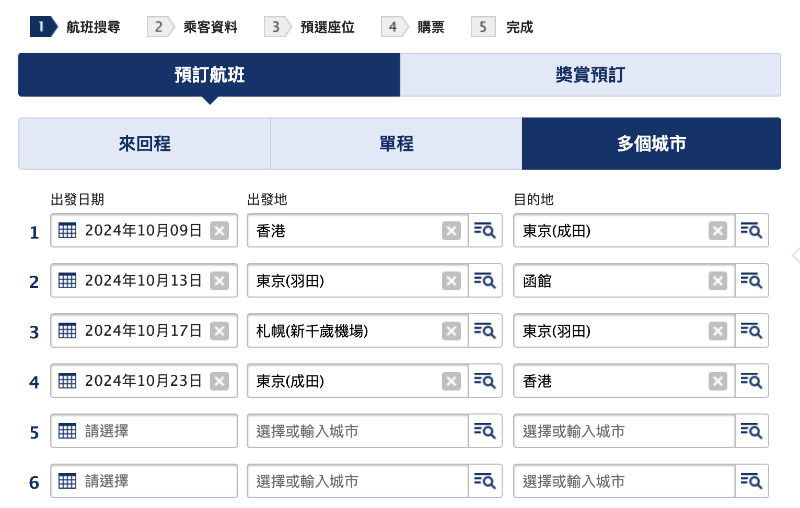Switch to the 單程 trip type tab
The height and width of the screenshot is (508, 800).
[396, 144]
